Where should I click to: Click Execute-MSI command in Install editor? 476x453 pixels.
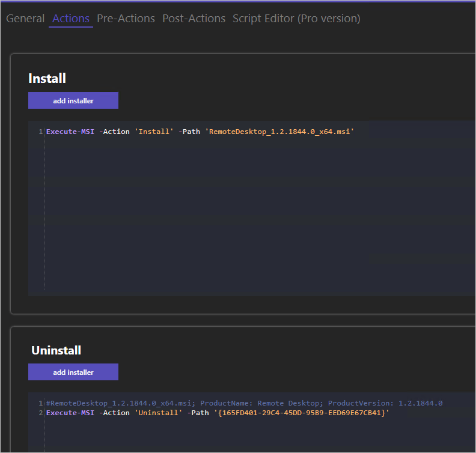pyautogui.click(x=70, y=132)
